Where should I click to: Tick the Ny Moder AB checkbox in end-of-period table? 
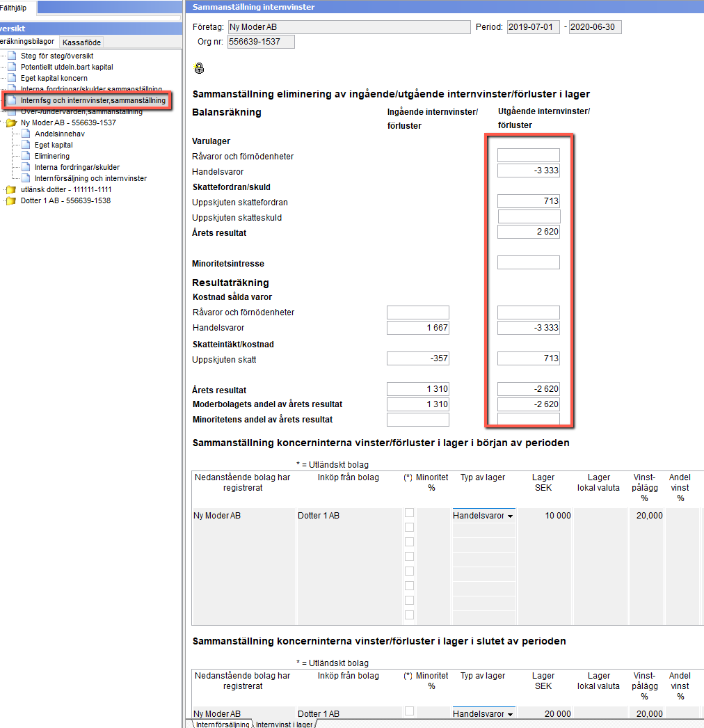pos(409,711)
